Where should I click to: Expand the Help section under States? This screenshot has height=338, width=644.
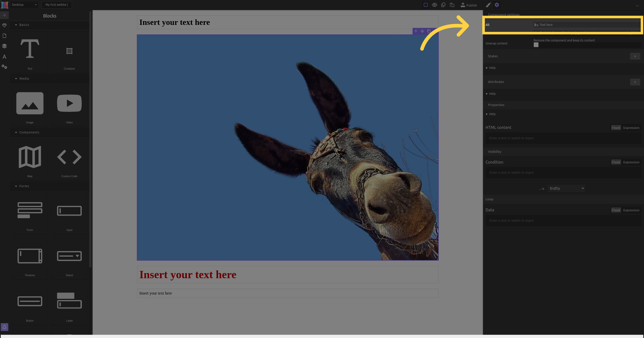(x=491, y=68)
